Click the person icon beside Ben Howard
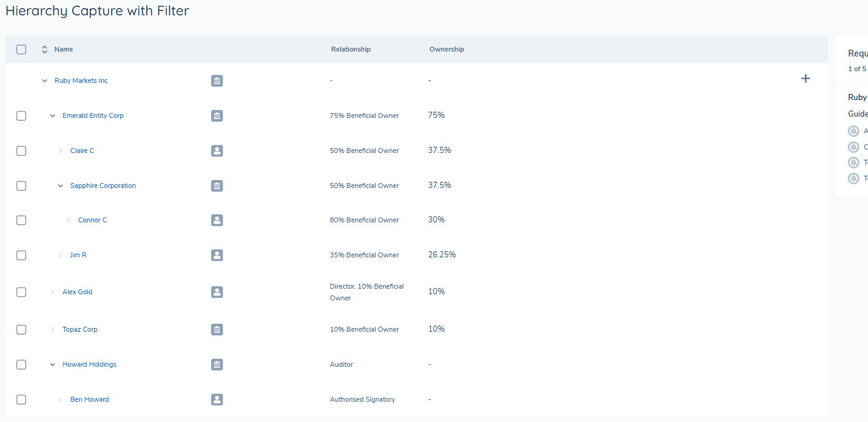This screenshot has width=868, height=422. [217, 399]
